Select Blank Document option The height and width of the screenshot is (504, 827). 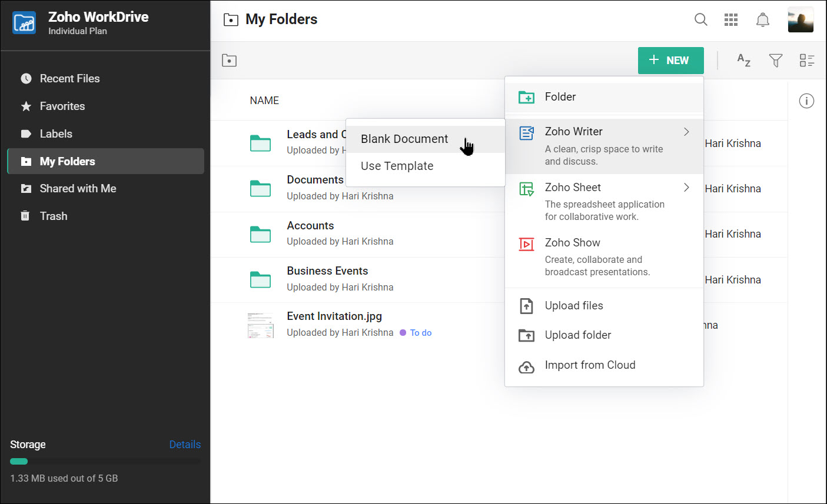[404, 139]
